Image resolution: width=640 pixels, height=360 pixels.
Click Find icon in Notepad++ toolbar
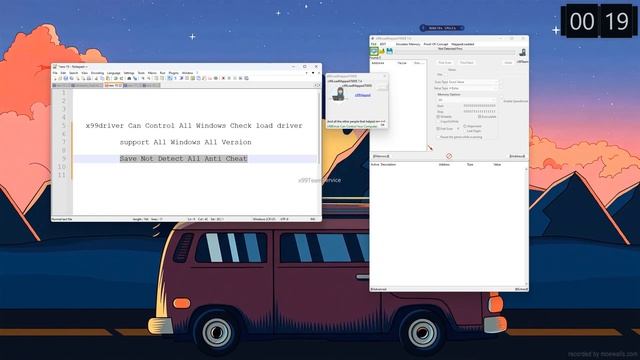tap(129, 78)
